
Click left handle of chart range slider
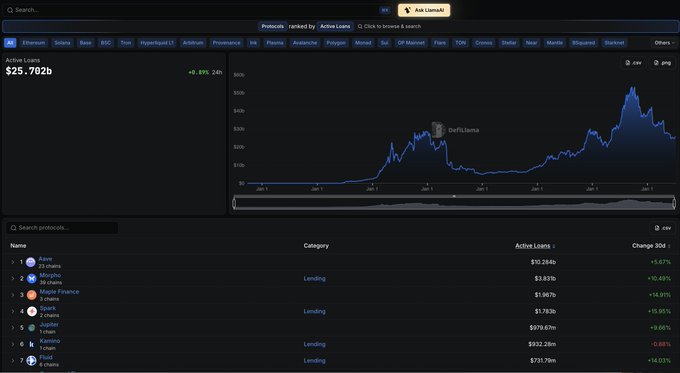coord(234,203)
